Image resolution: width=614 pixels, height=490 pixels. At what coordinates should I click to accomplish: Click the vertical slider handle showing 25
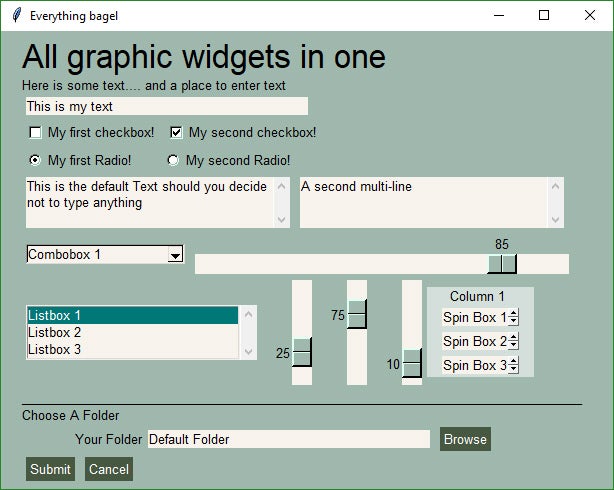click(302, 352)
